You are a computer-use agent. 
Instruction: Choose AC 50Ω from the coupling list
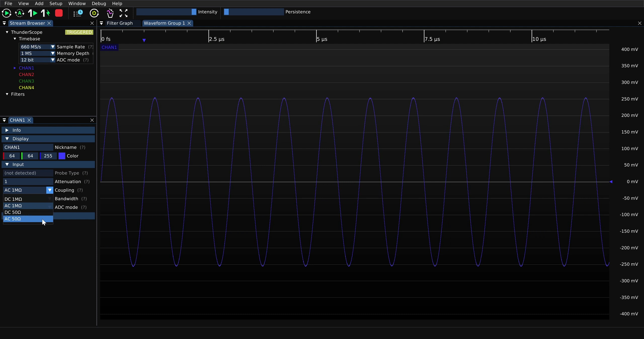click(x=28, y=219)
